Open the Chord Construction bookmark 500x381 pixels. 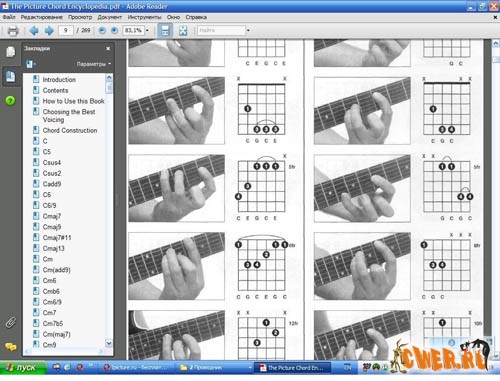tap(70, 130)
